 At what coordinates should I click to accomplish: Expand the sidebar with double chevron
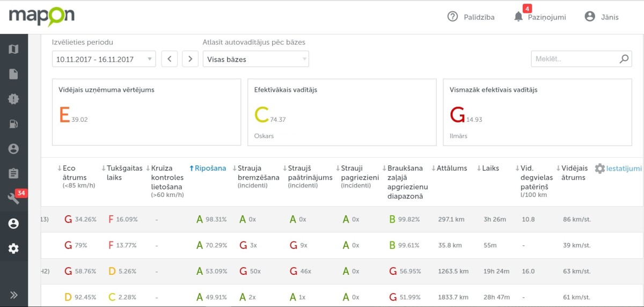(x=13, y=295)
